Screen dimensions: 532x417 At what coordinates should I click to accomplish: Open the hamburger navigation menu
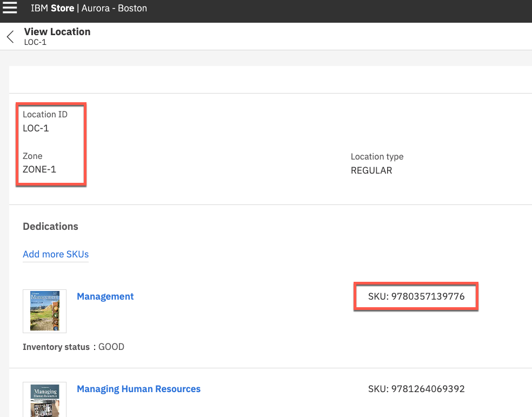(10, 8)
